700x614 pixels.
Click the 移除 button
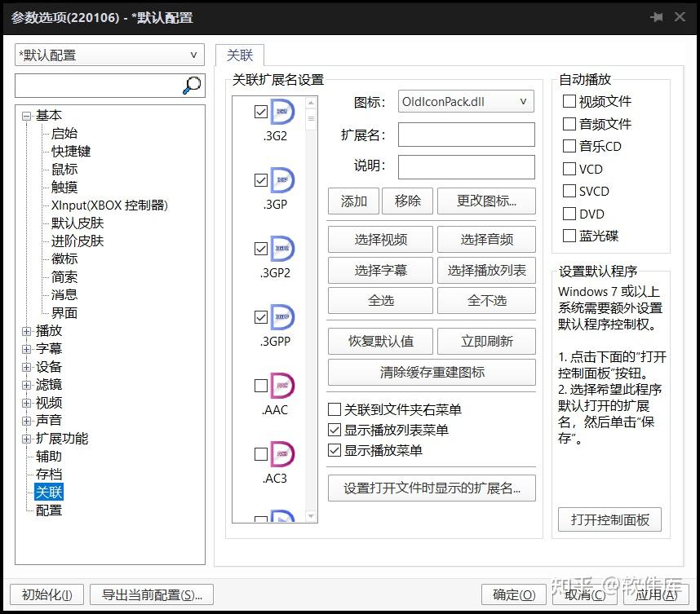point(408,201)
